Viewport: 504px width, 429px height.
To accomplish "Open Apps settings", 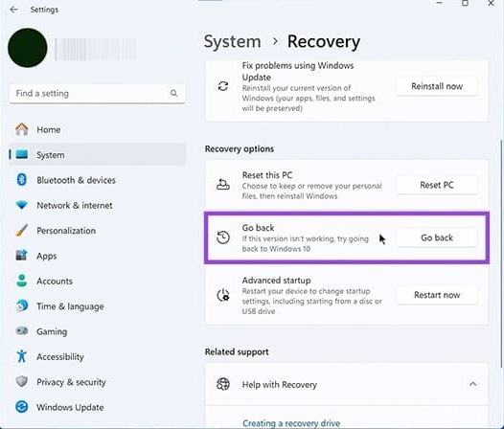I will tap(98, 256).
